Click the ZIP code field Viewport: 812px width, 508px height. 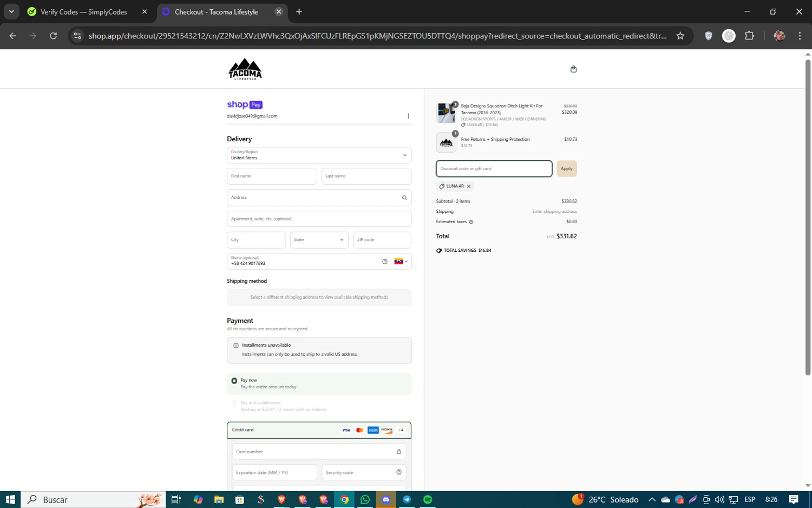(x=382, y=240)
